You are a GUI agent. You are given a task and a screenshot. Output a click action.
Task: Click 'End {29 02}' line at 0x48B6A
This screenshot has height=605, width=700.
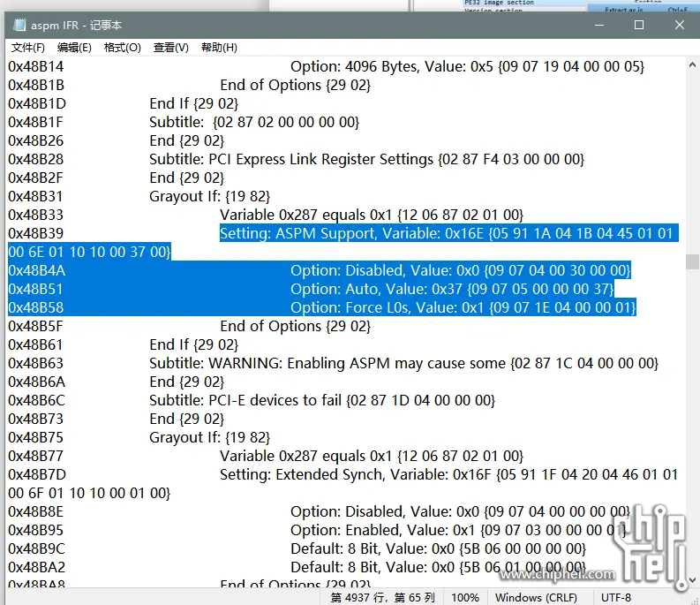click(186, 382)
